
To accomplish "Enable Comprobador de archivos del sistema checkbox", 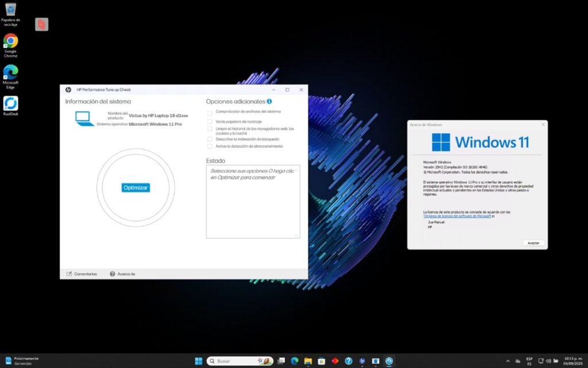I will (x=210, y=113).
